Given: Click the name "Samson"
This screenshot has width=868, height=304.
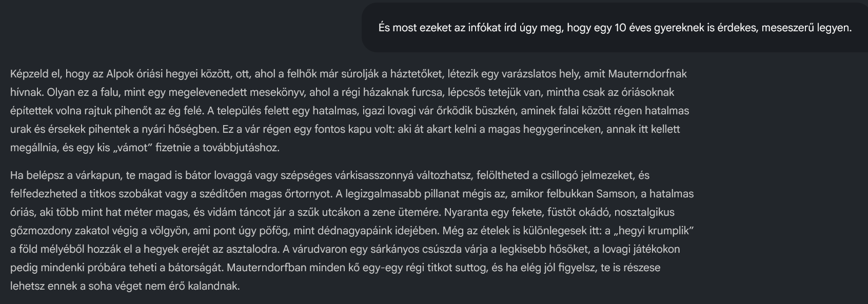Looking at the screenshot, I should click(x=616, y=194).
